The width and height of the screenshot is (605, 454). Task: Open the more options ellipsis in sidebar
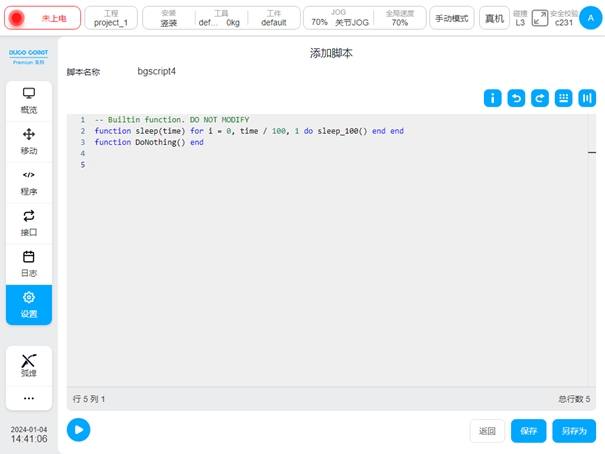[29, 398]
